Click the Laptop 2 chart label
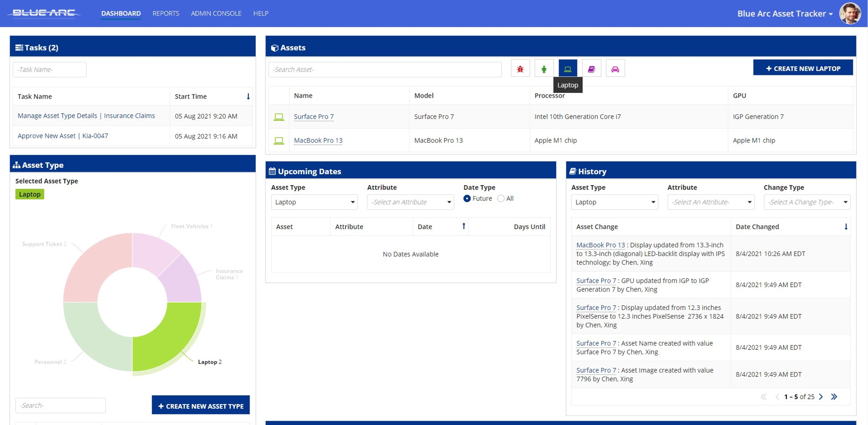 210,362
